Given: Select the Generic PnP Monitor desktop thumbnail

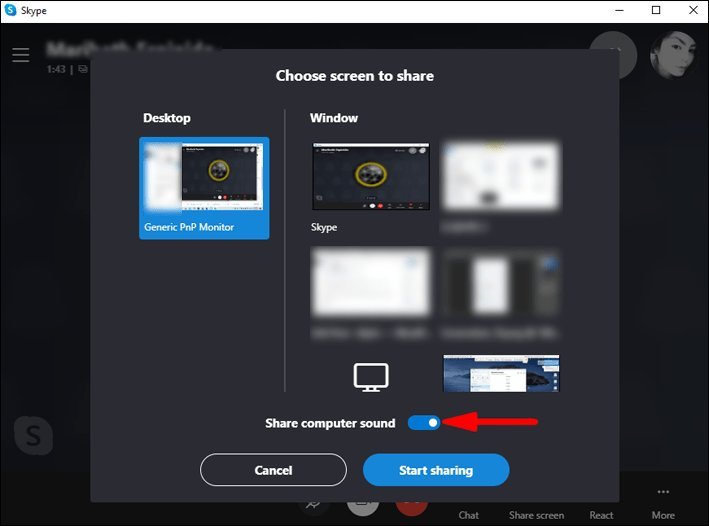Looking at the screenshot, I should coord(204,188).
